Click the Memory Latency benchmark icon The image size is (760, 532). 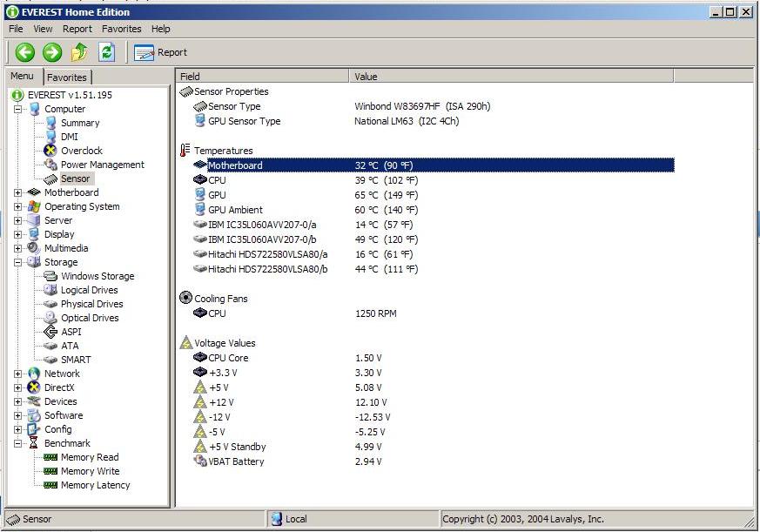pos(50,485)
